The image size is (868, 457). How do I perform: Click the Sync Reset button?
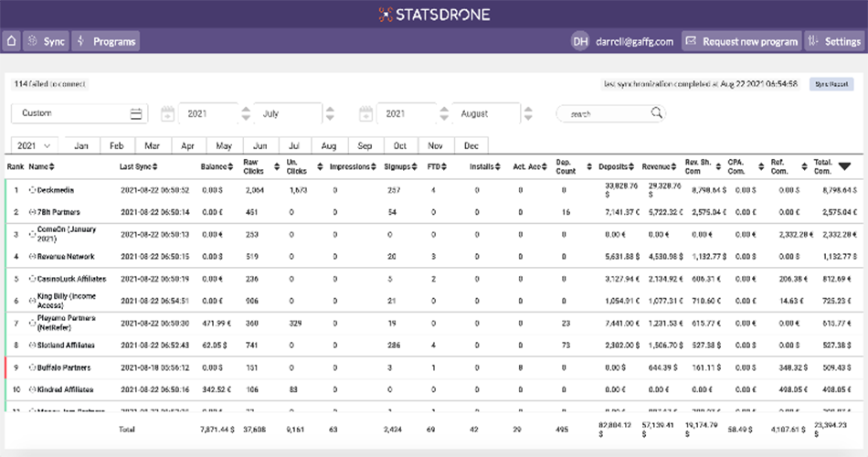831,84
